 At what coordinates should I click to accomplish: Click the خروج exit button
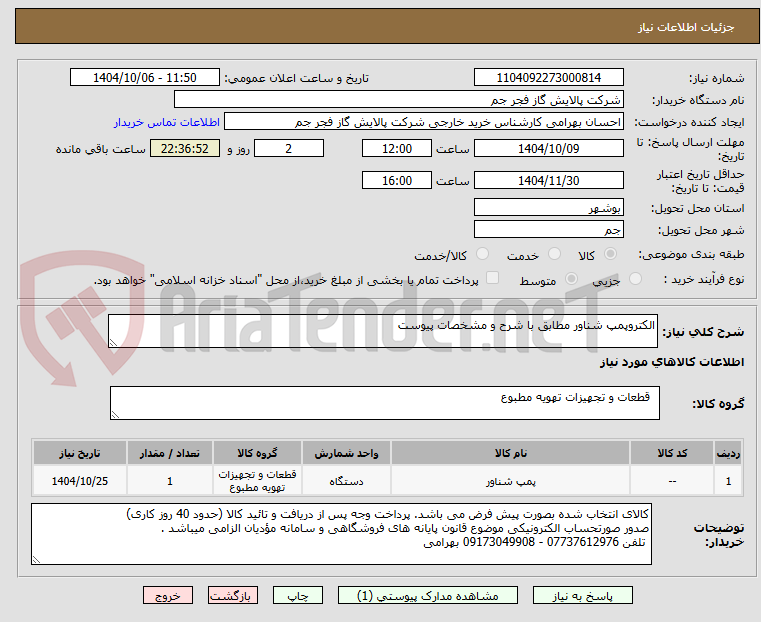(x=168, y=595)
